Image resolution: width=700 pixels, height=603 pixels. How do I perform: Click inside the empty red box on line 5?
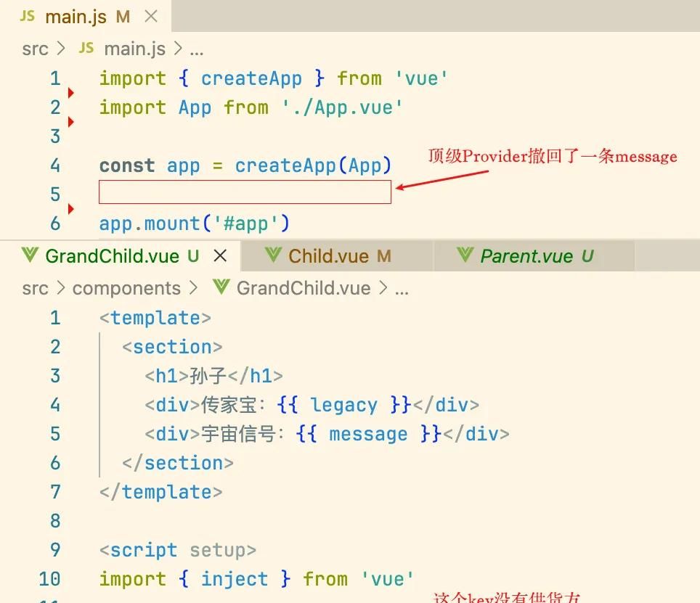pyautogui.click(x=243, y=192)
